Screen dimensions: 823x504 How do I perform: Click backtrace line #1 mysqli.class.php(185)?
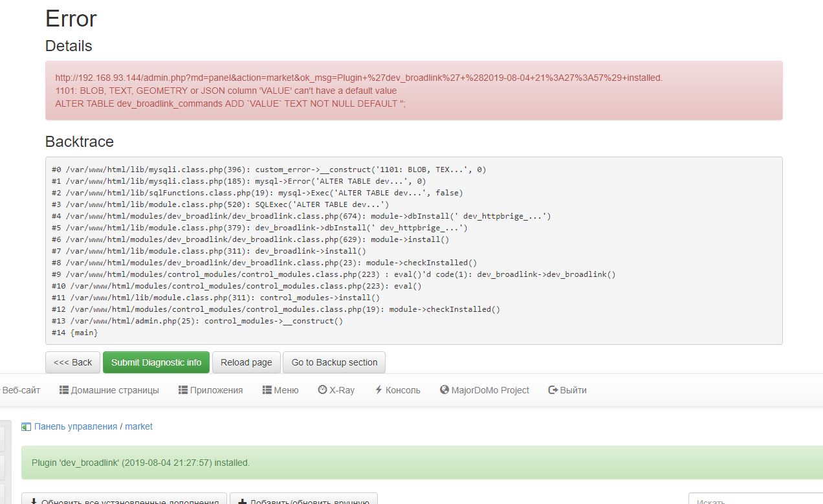(239, 181)
